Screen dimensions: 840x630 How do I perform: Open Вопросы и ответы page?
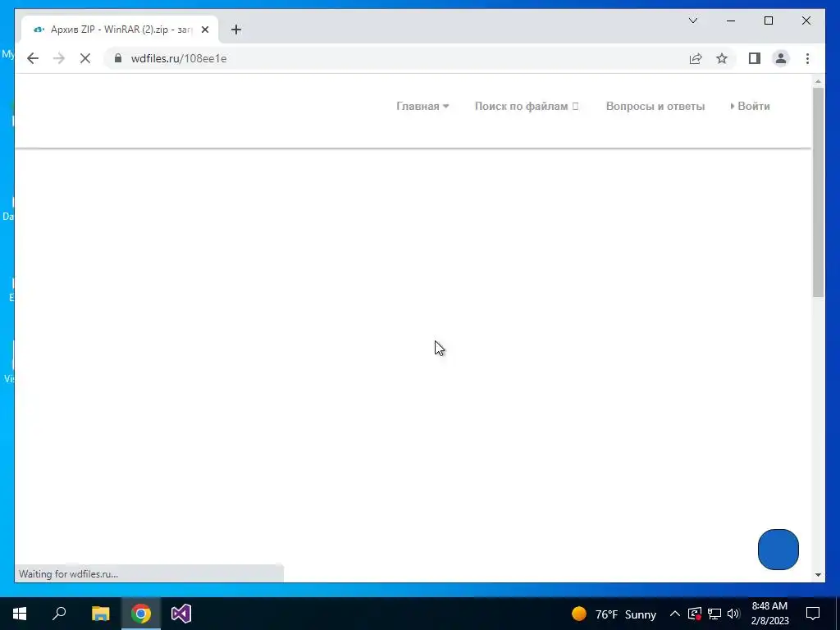655,106
